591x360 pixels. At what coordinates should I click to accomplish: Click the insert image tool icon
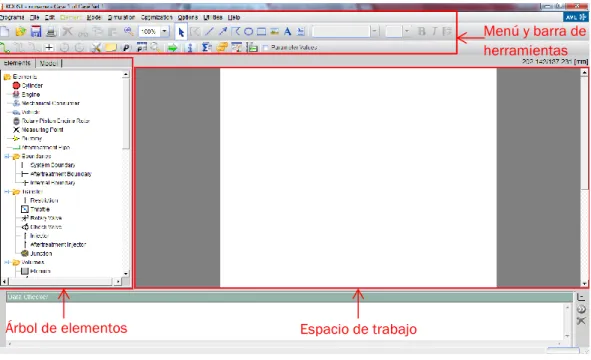tap(274, 31)
